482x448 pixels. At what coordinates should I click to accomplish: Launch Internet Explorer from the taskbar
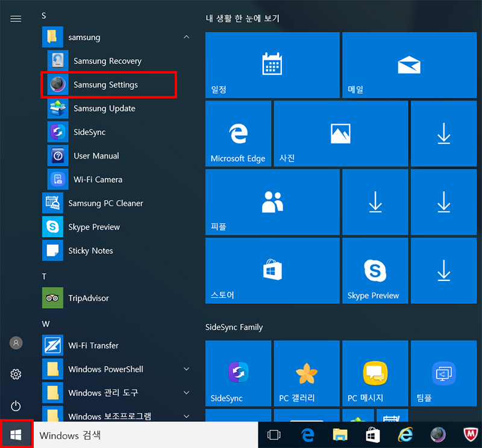coord(405,435)
